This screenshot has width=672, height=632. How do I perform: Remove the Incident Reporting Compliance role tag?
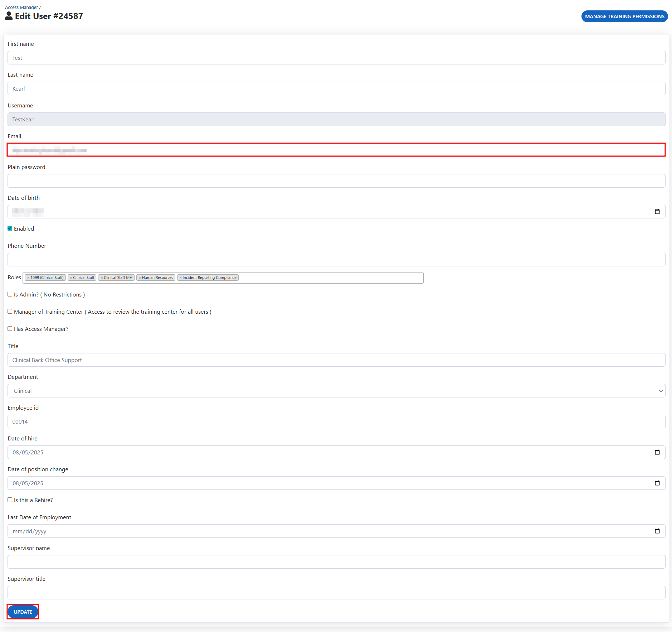coord(180,278)
